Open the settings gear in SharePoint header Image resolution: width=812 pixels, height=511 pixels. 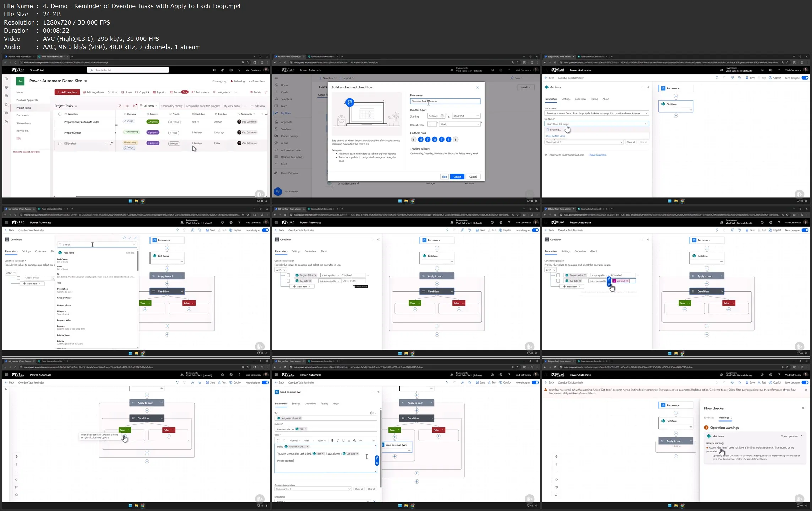231,70
